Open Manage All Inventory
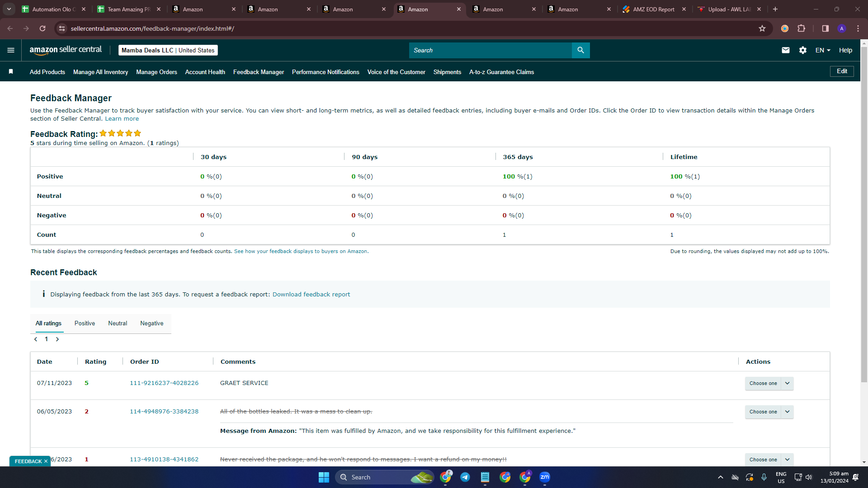Screen dimensions: 868x488 coord(100,72)
